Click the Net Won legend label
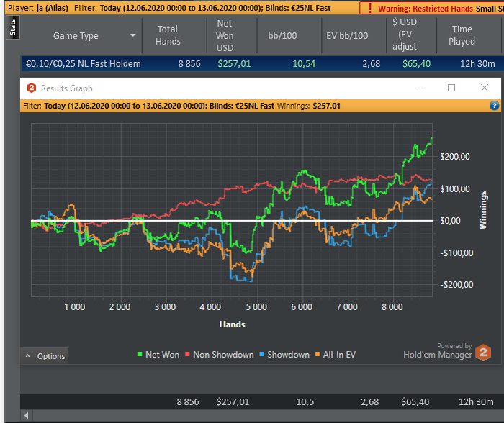Viewport: 504px width, 423px height. click(x=162, y=355)
